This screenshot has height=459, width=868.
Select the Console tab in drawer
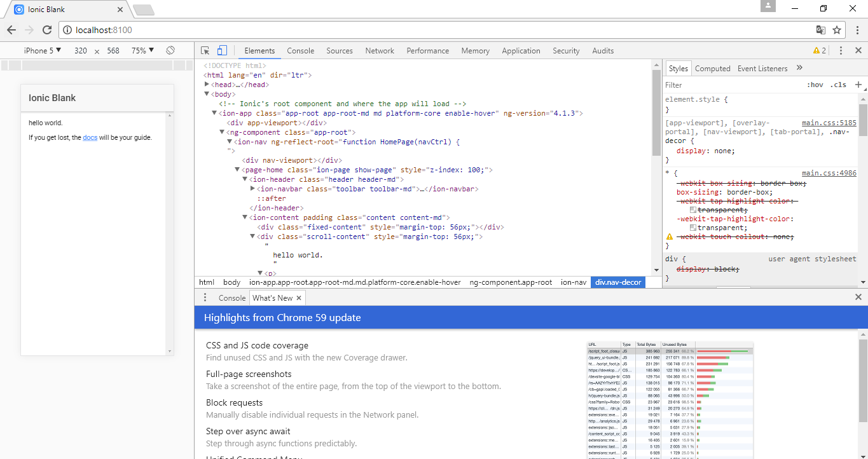point(232,298)
